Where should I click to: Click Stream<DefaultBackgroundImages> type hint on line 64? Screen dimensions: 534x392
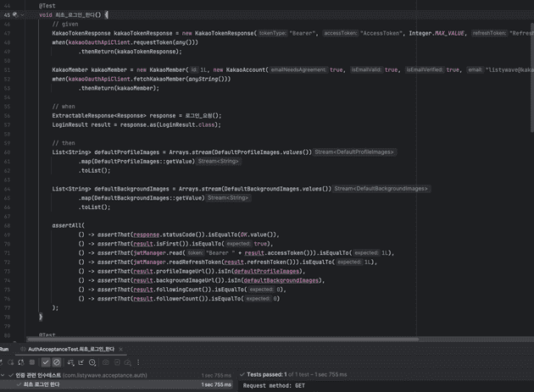[381, 189]
